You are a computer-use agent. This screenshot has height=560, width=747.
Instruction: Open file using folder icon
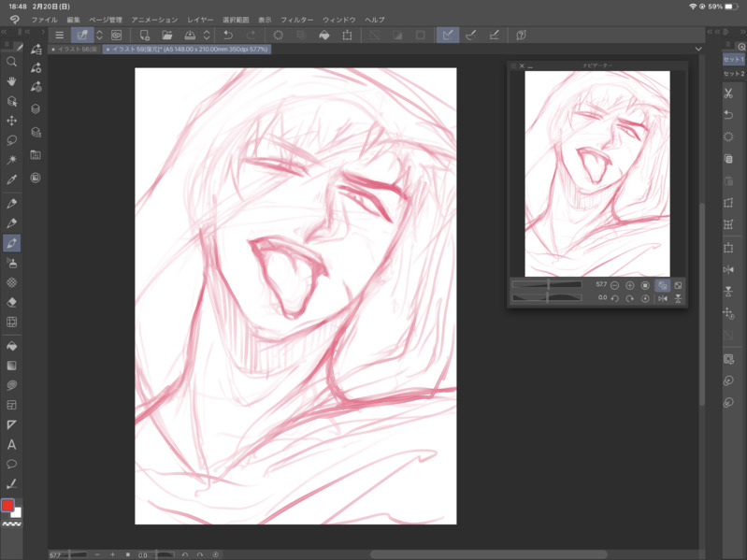pos(167,36)
